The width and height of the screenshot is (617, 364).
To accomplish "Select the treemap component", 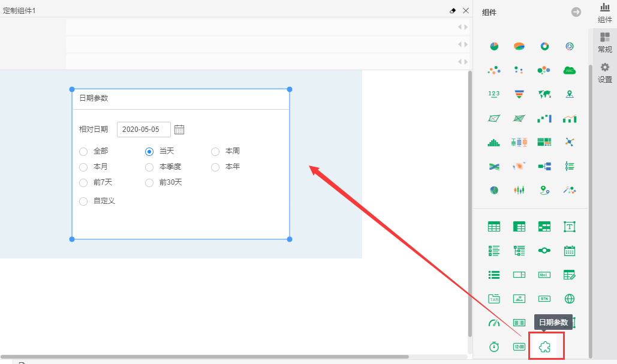I will (x=544, y=142).
